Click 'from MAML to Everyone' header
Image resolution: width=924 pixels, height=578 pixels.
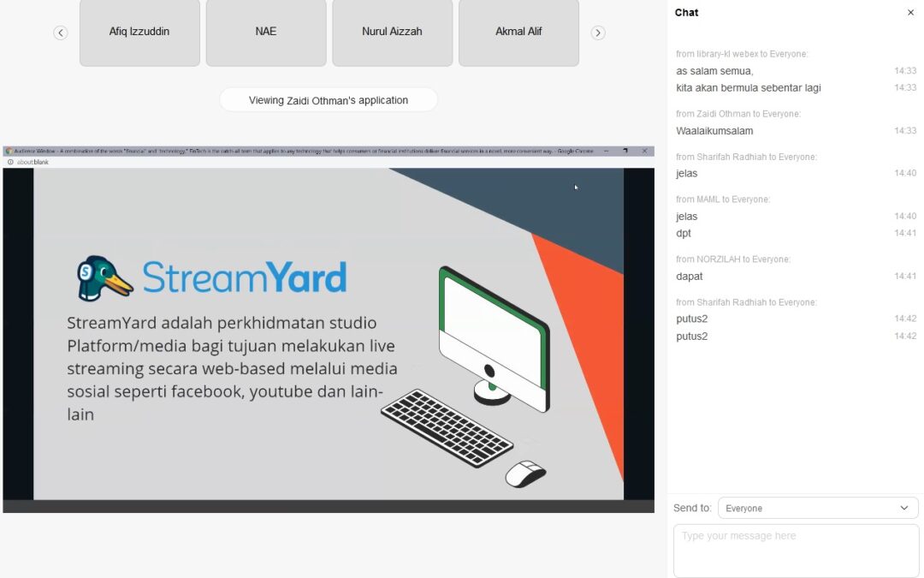click(723, 200)
